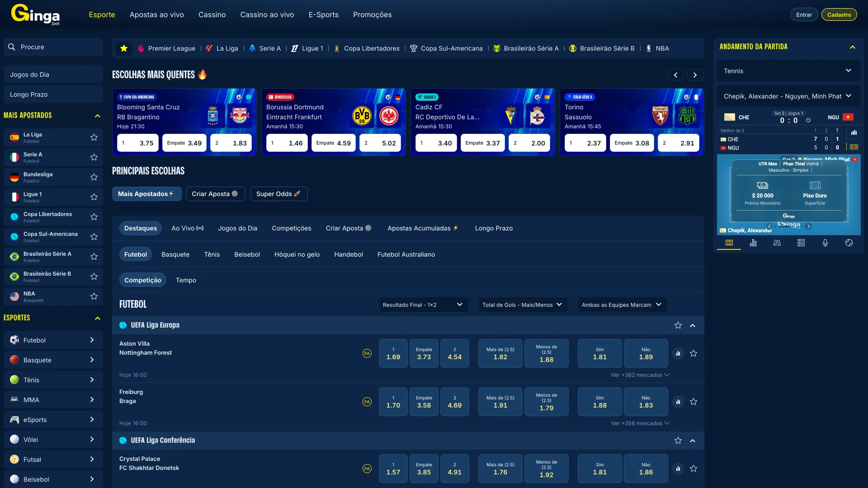This screenshot has width=868, height=488.
Task: Advance tracker slide with right arrow
Action: coord(808,226)
